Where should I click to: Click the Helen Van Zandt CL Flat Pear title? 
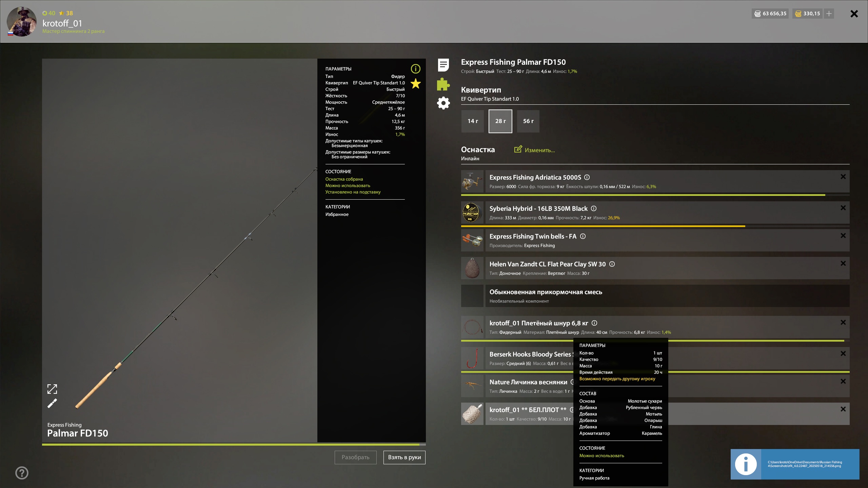[x=547, y=264]
